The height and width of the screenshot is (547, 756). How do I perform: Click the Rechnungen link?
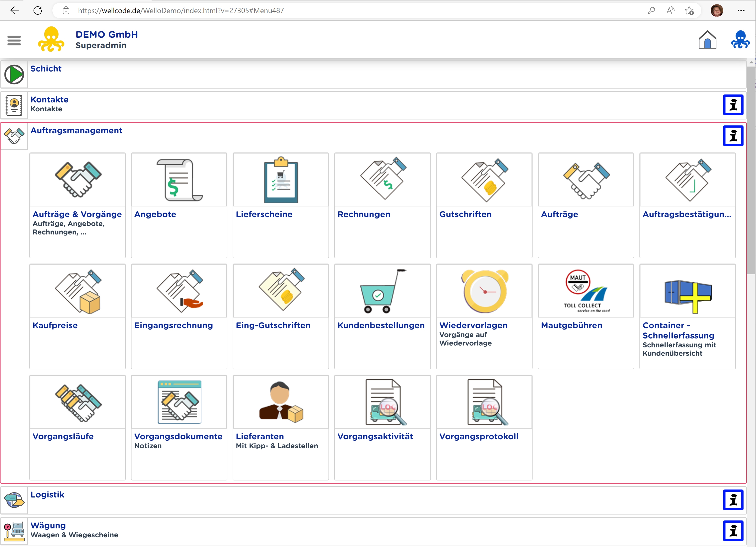click(x=364, y=214)
